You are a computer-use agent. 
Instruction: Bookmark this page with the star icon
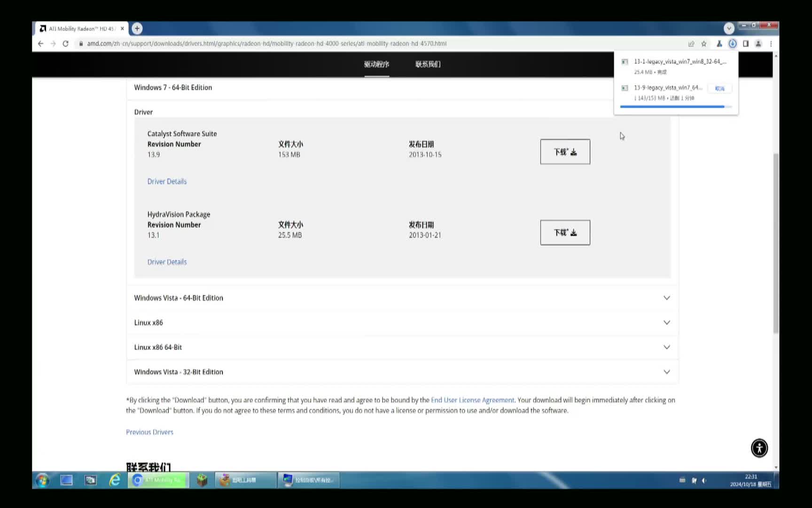704,44
